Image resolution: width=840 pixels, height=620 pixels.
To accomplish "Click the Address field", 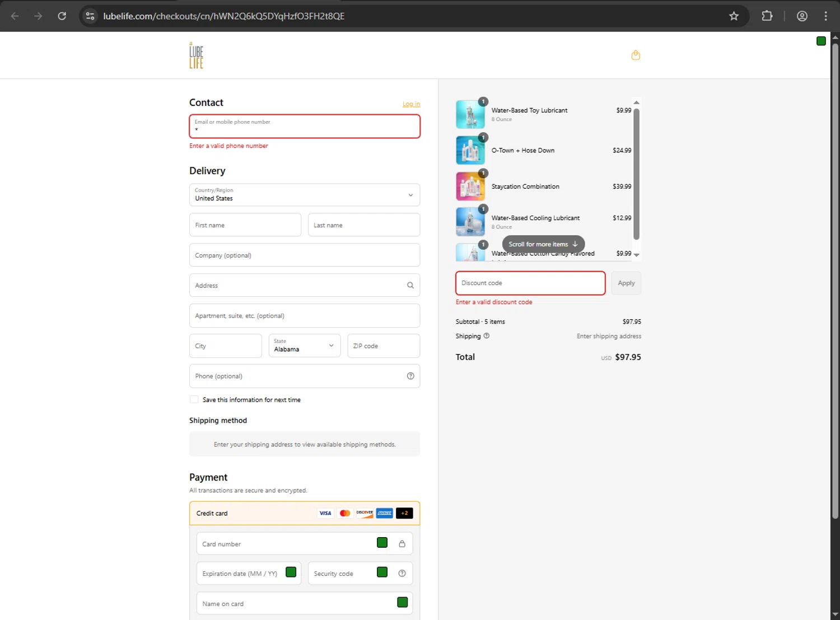I will coord(305,286).
